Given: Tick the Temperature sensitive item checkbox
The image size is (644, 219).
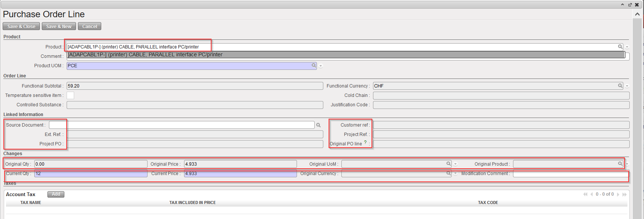Looking at the screenshot, I should click(x=70, y=95).
